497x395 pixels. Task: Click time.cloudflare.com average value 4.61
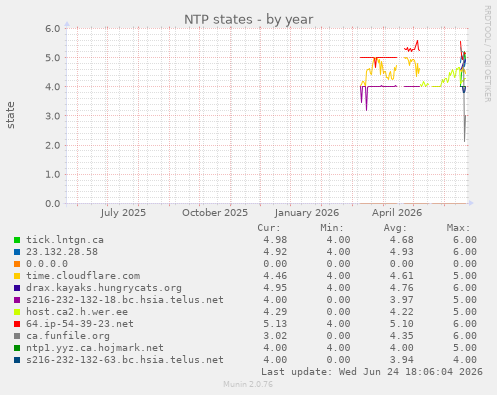(402, 276)
